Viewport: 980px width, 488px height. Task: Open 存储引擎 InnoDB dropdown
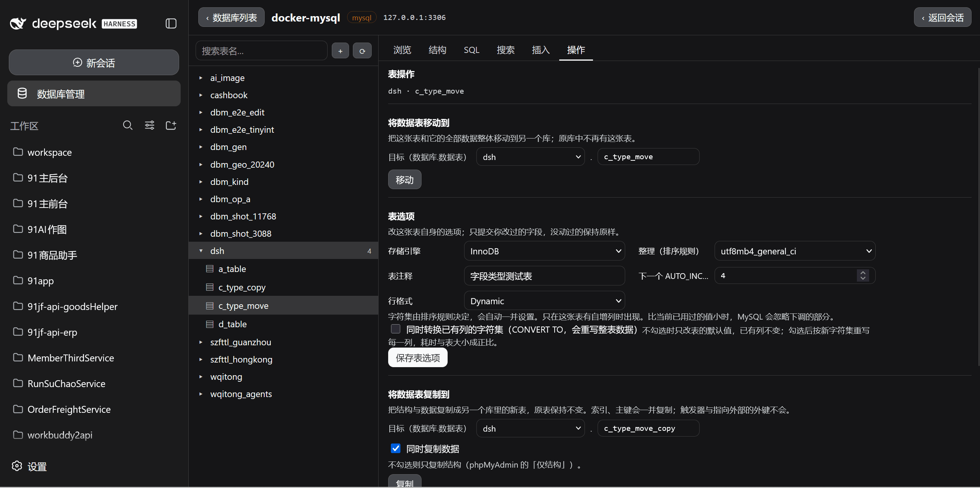[544, 251]
